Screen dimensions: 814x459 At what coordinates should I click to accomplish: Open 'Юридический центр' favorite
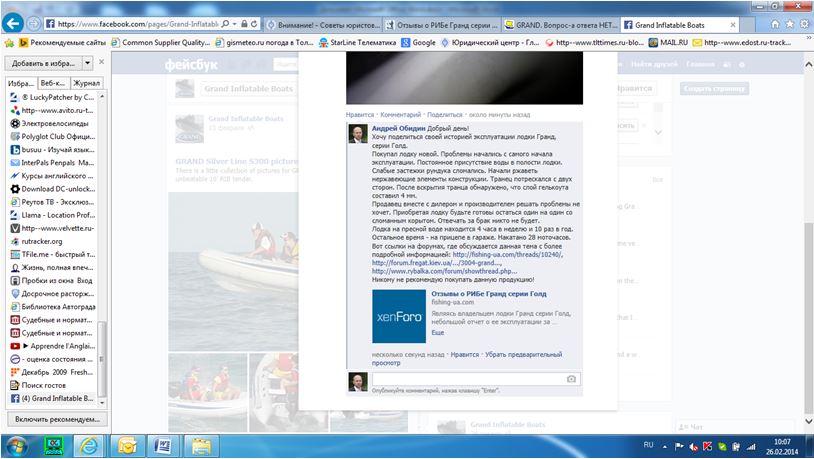tap(491, 43)
